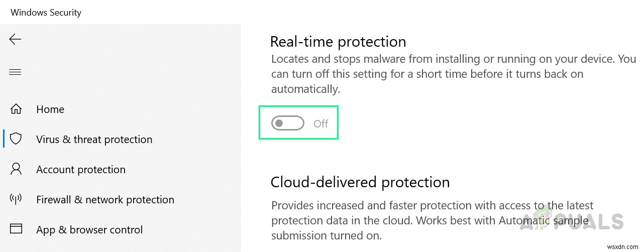
Task: Click the Home house icon
Action: (x=16, y=109)
